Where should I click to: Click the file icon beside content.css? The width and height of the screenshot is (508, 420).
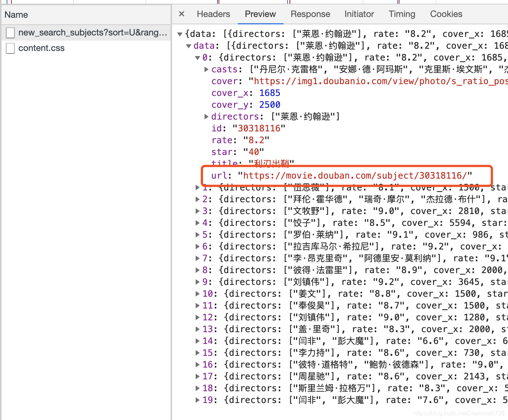click(x=11, y=48)
